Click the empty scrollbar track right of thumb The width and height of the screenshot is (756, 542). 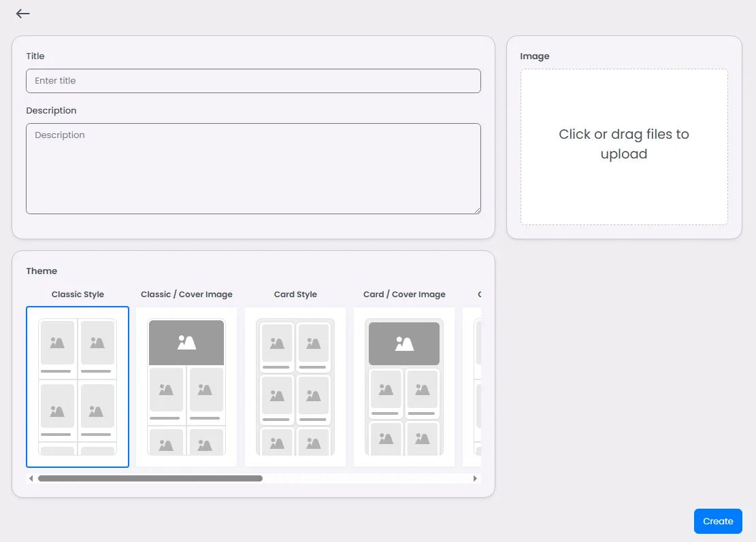click(366, 478)
